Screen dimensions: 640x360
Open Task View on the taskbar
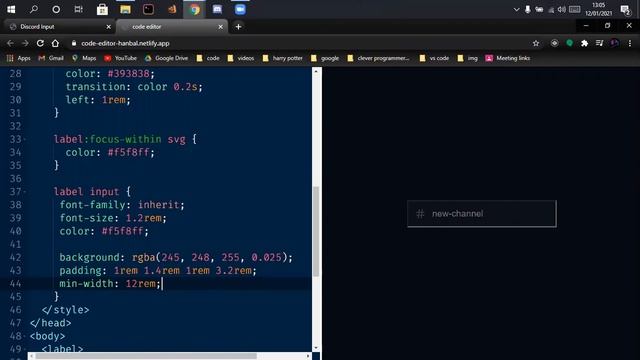pos(78,9)
